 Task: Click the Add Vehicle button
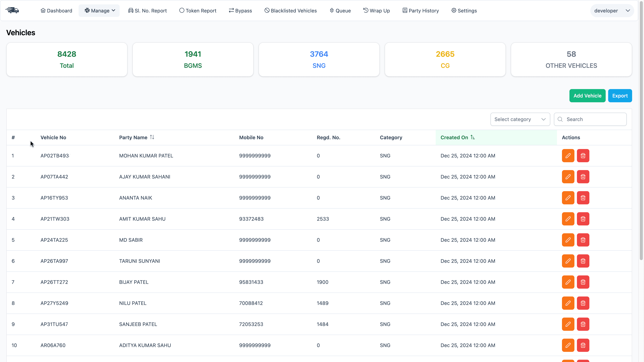(x=587, y=95)
